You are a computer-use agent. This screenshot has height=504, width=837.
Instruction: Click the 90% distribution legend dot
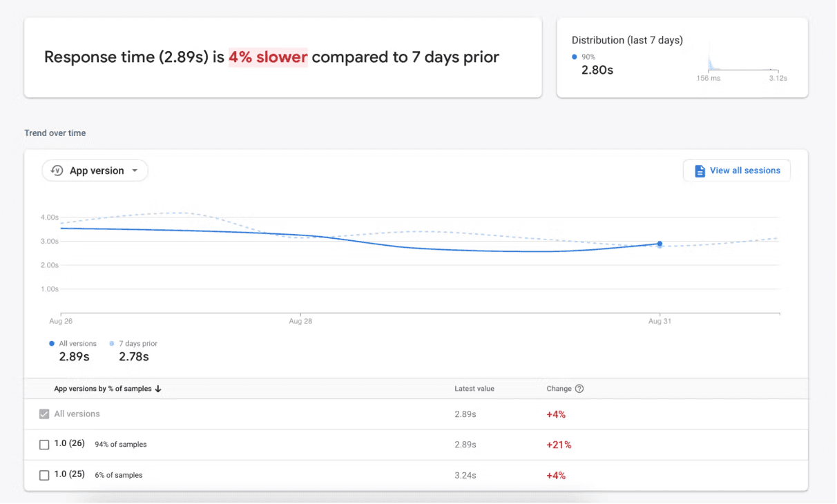coord(575,57)
